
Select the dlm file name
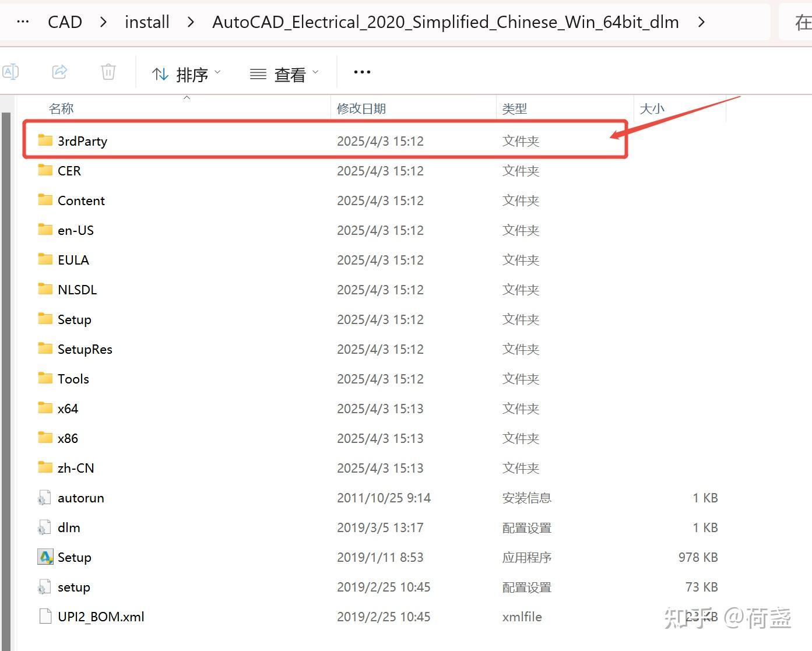pyautogui.click(x=69, y=527)
